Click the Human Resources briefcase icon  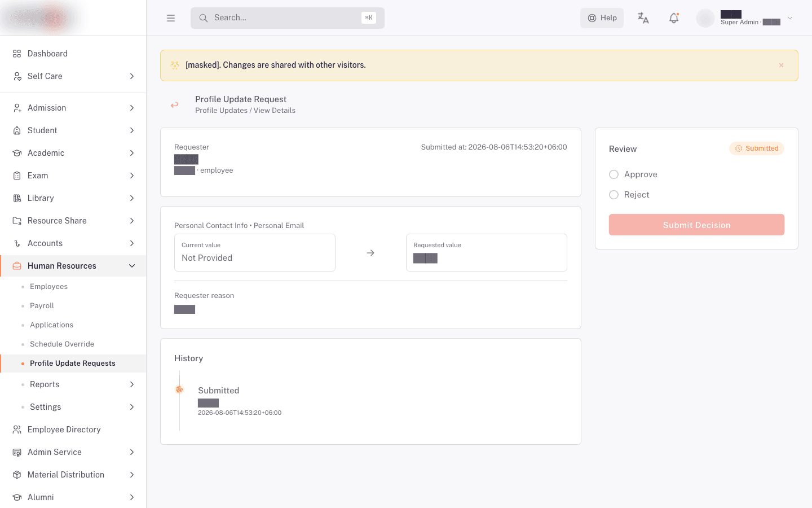point(17,266)
